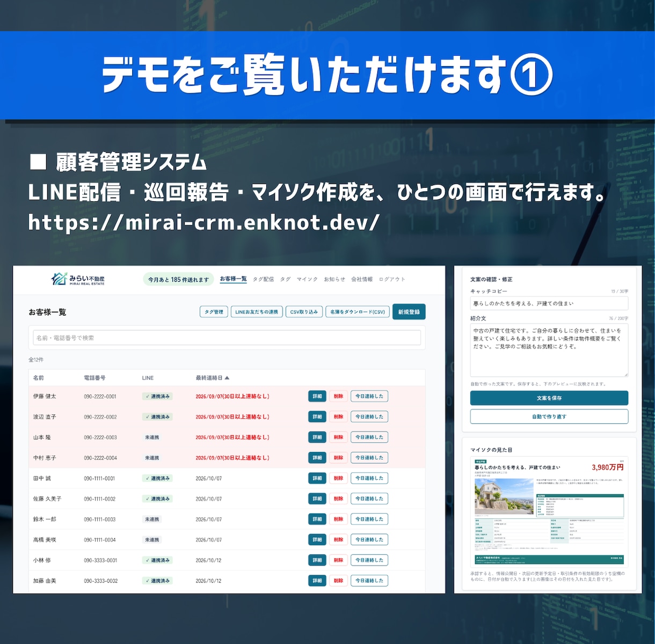Click 今日連絡した for 渡辺 直子

click(369, 416)
